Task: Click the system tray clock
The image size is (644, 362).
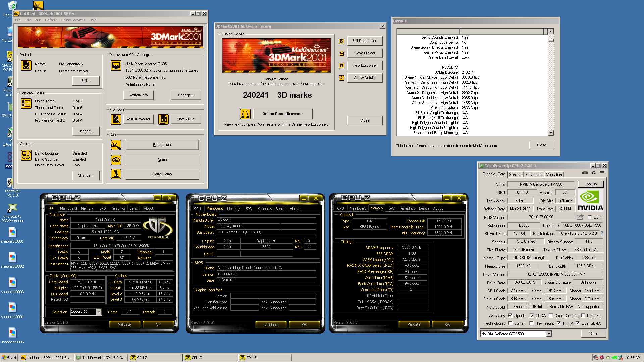Action: (x=633, y=358)
